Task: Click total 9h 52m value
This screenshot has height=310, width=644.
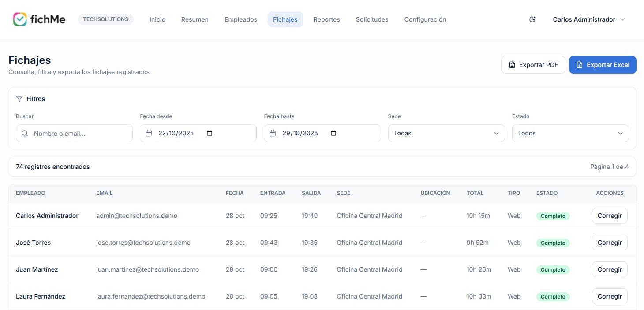Action: pyautogui.click(x=477, y=243)
